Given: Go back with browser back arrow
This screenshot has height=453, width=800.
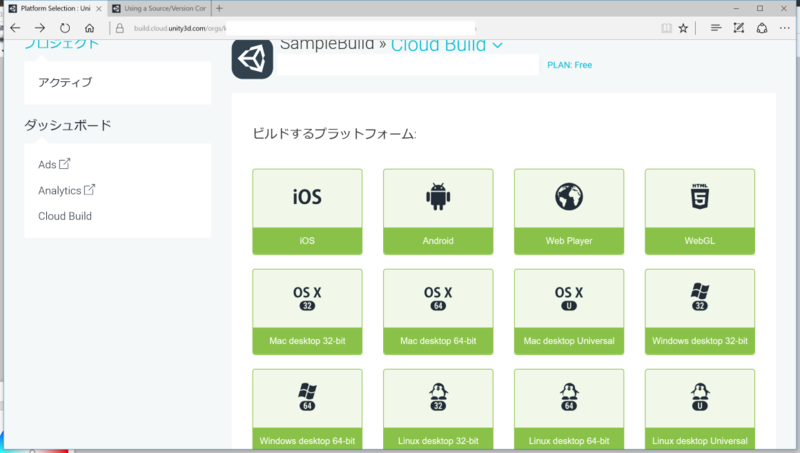Looking at the screenshot, I should pyautogui.click(x=15, y=28).
